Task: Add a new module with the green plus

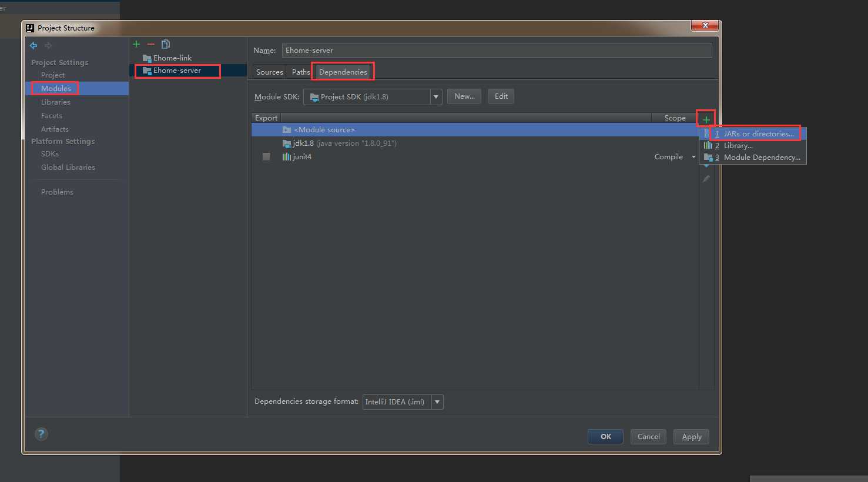Action: tap(136, 44)
